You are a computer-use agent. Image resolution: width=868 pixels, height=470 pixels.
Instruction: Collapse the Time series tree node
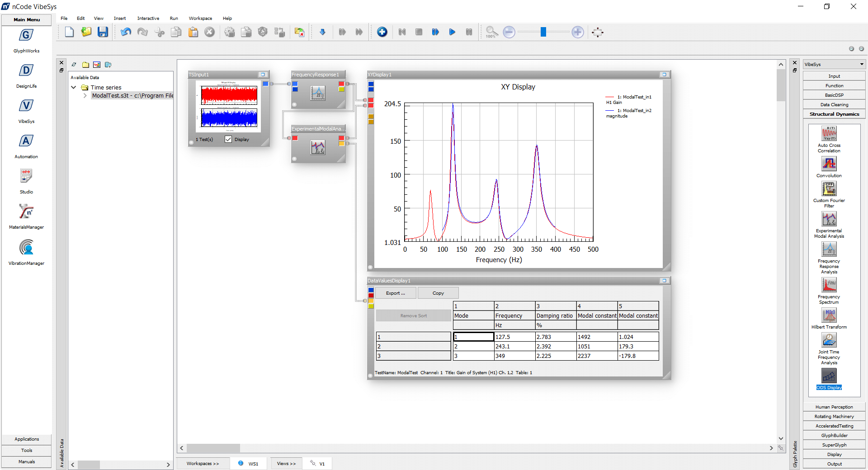(74, 88)
